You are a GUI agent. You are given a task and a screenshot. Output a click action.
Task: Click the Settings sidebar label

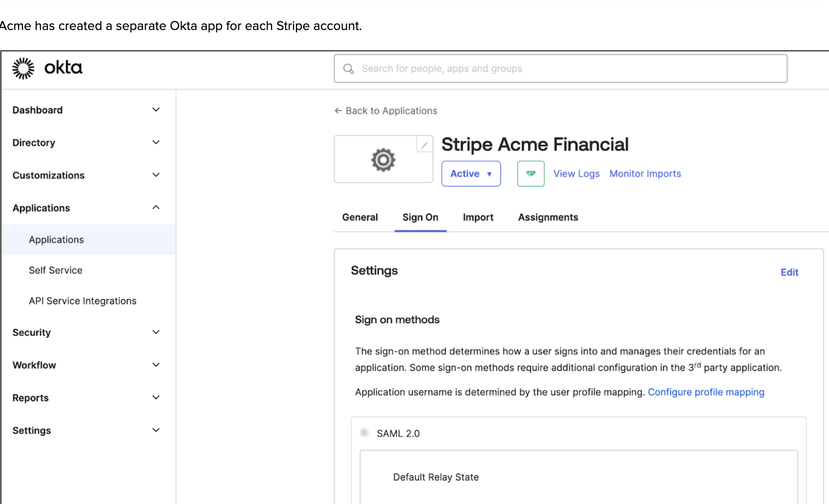[31, 431]
